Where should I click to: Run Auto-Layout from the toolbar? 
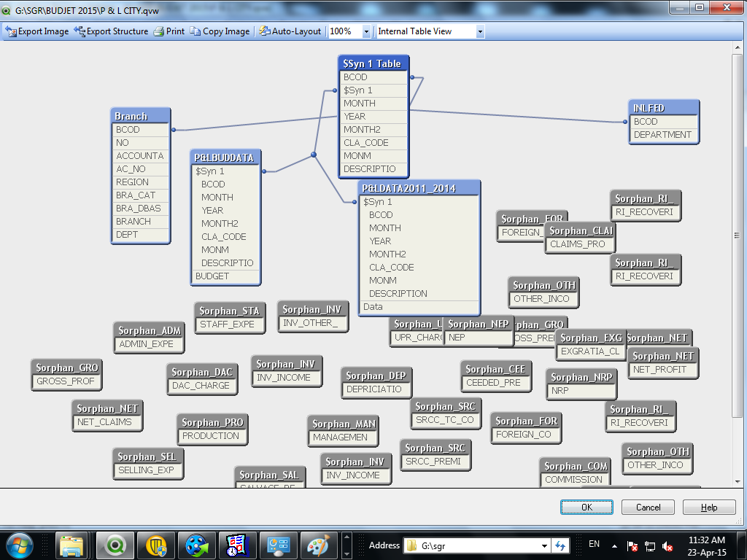pyautogui.click(x=290, y=31)
